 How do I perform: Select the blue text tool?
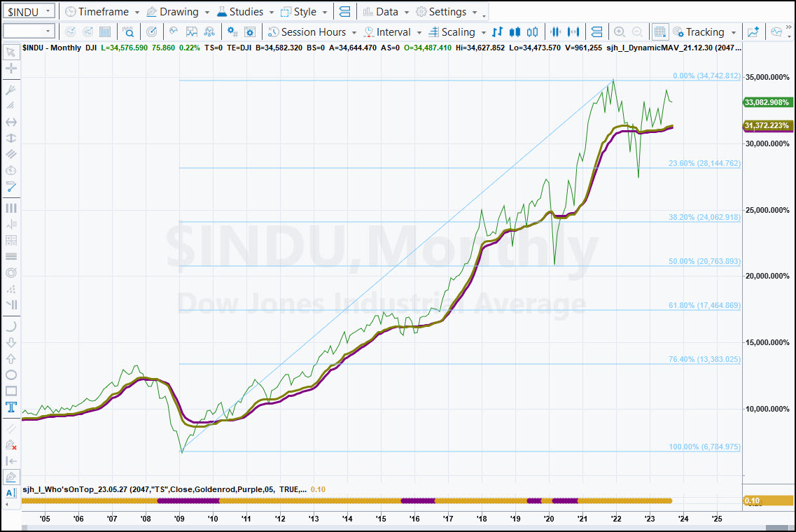[x=11, y=407]
